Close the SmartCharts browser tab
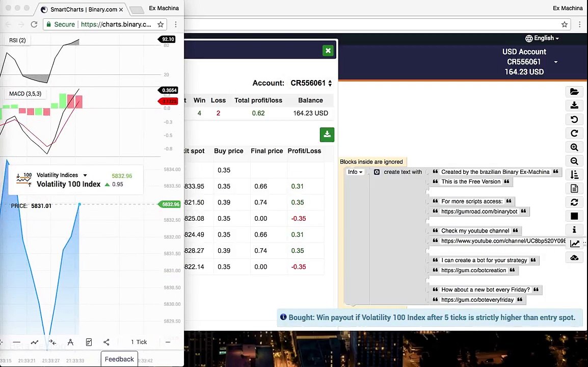The height and width of the screenshot is (367, 588). [121, 9]
